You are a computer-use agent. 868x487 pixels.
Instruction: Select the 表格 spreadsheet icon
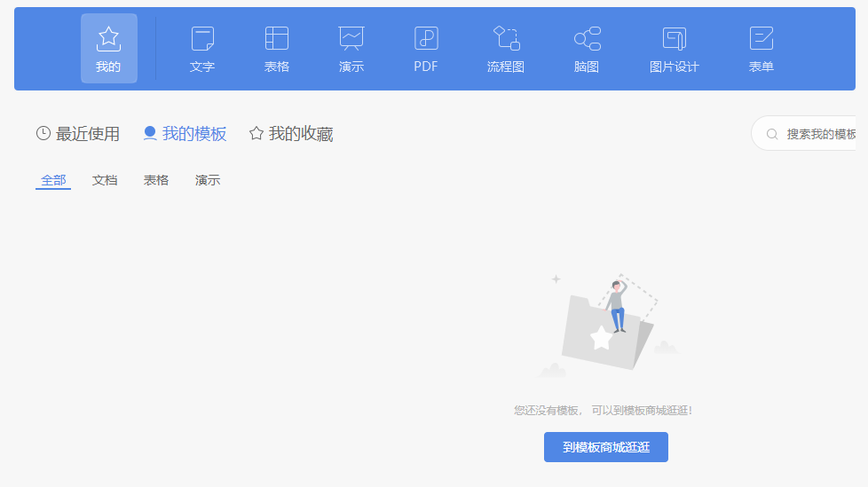[x=277, y=38]
